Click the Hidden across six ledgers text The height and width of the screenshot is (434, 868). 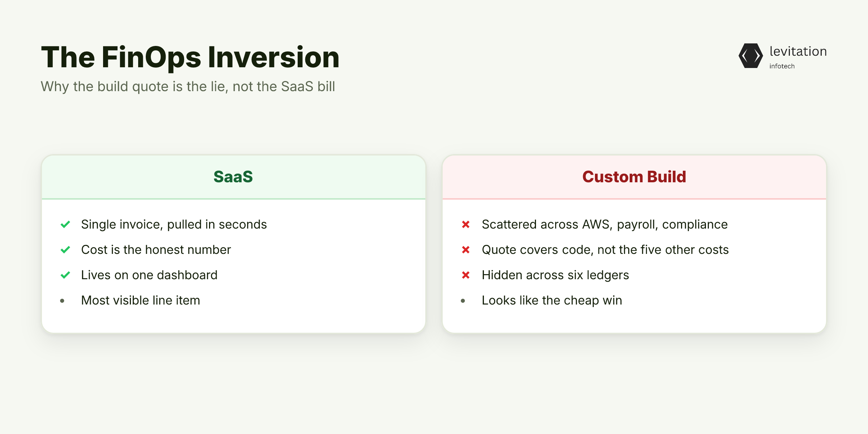click(x=555, y=275)
